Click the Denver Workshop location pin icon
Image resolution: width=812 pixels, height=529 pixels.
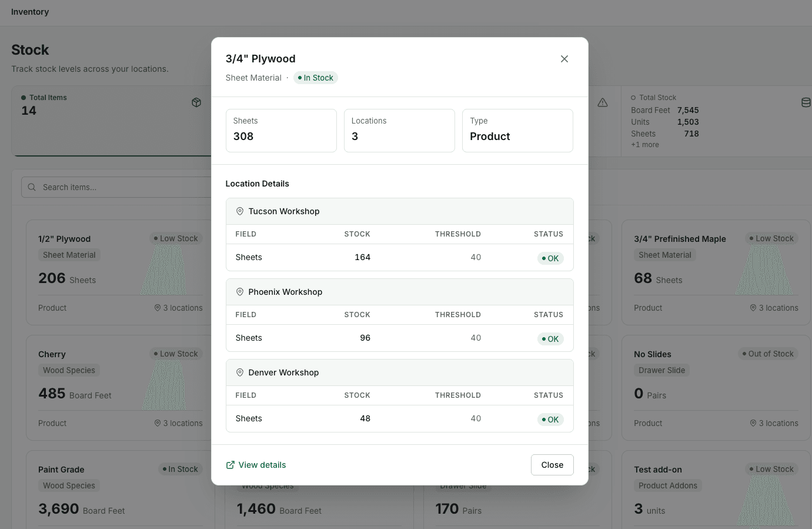(240, 372)
